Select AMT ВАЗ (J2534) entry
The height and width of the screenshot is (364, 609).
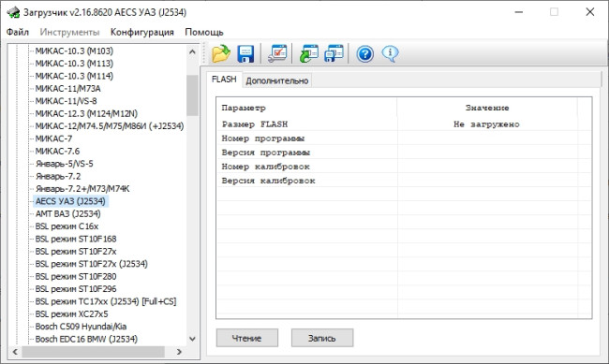tap(68, 213)
